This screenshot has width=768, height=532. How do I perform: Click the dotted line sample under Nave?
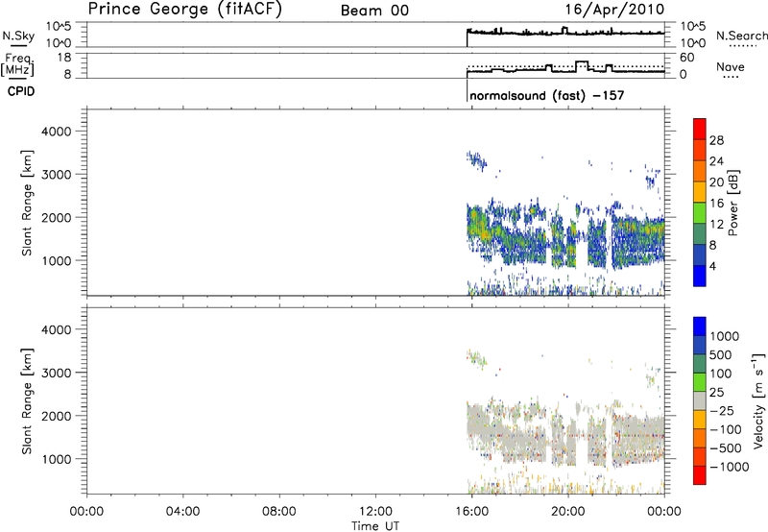tap(732, 78)
